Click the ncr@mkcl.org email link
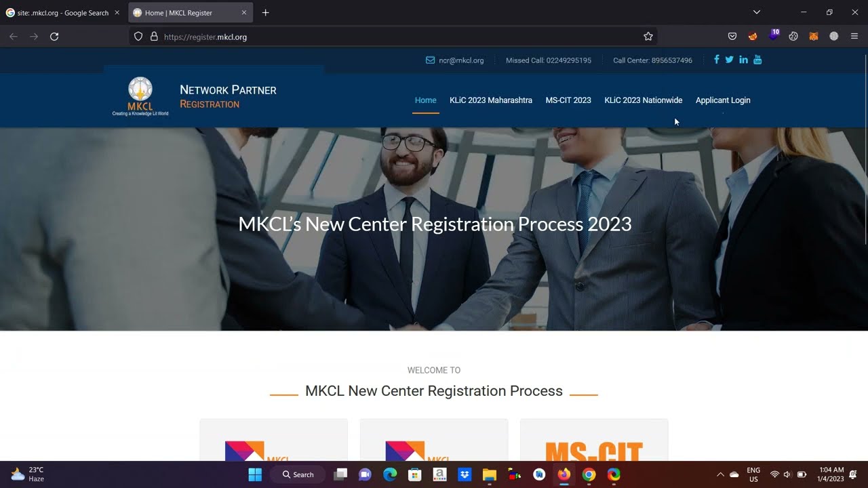 (461, 60)
